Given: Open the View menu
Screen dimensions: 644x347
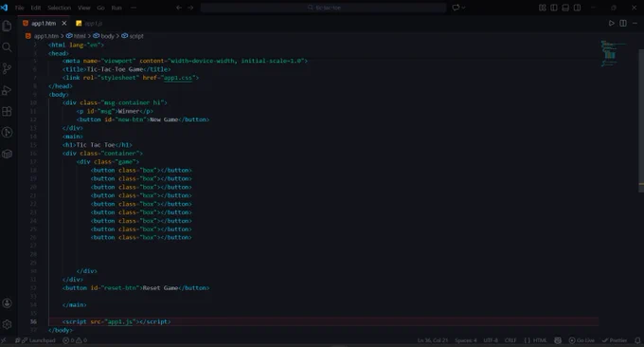Looking at the screenshot, I should click(83, 8).
